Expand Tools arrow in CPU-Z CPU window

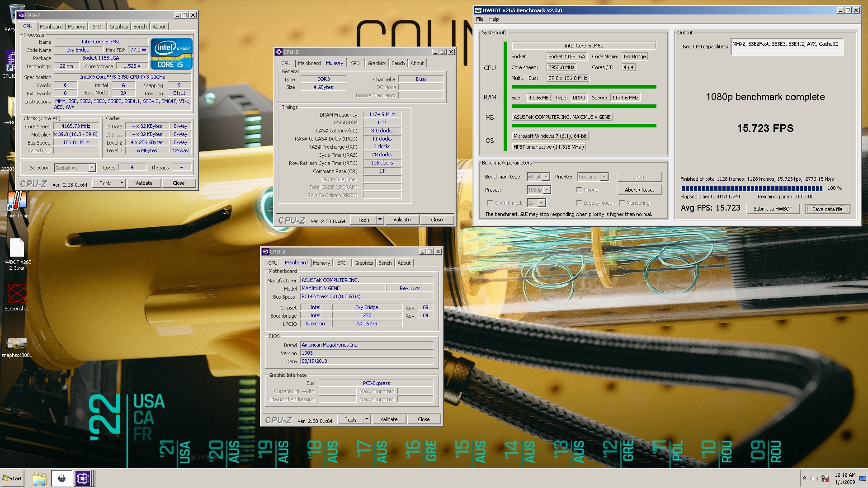tap(122, 183)
